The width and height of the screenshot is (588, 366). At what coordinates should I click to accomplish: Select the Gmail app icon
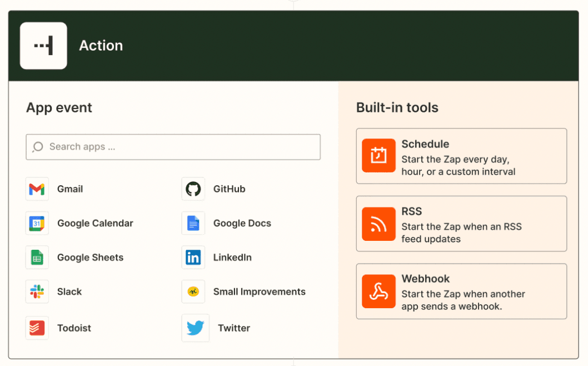pyautogui.click(x=37, y=189)
